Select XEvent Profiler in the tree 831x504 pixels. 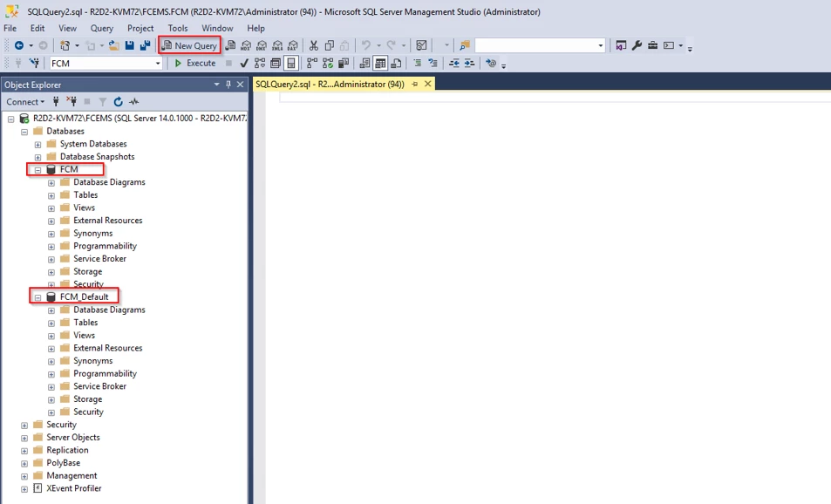[x=73, y=488]
